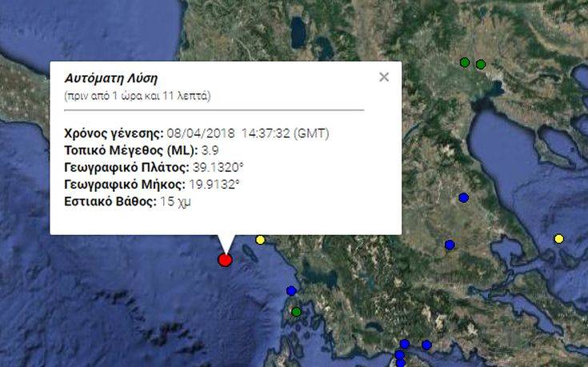
Task: Click the Γεωγραφικό Πλάτος 39.1320° value
Action: point(216,168)
